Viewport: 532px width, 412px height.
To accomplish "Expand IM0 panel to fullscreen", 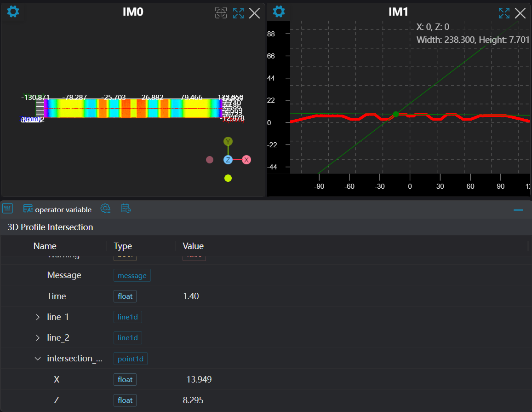I will pos(238,13).
